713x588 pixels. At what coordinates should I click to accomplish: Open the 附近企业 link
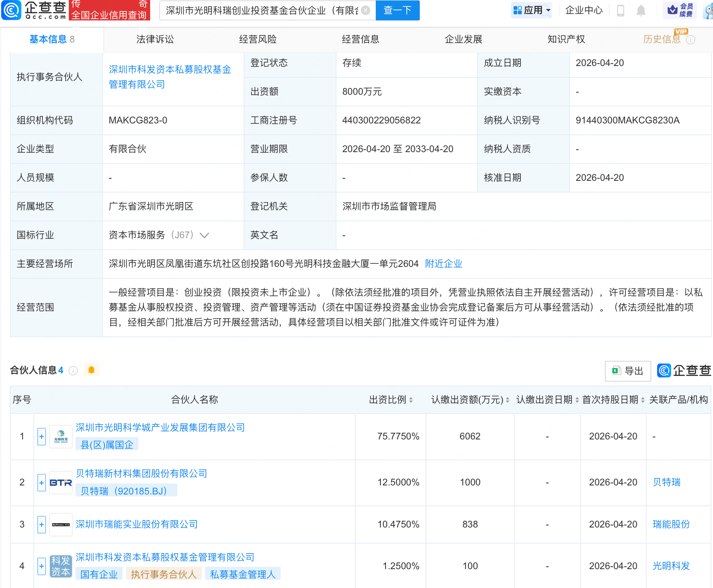click(443, 264)
